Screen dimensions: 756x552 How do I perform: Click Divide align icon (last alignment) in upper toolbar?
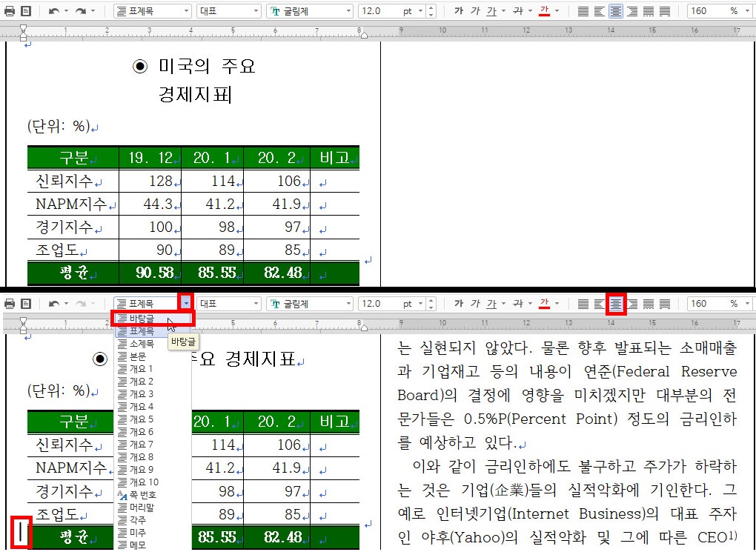click(x=665, y=10)
